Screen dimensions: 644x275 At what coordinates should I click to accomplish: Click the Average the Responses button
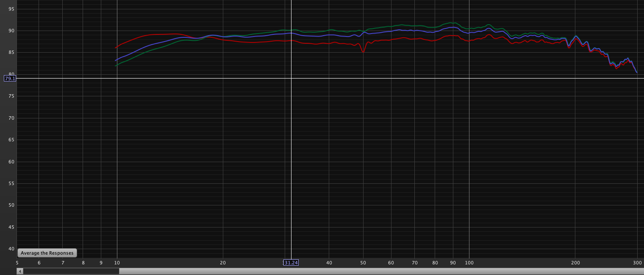[47, 253]
